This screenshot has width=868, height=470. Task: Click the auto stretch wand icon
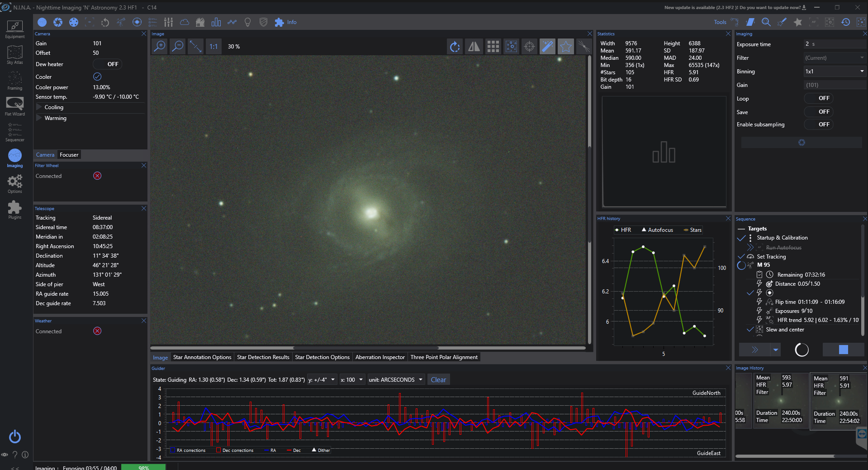[x=547, y=46]
